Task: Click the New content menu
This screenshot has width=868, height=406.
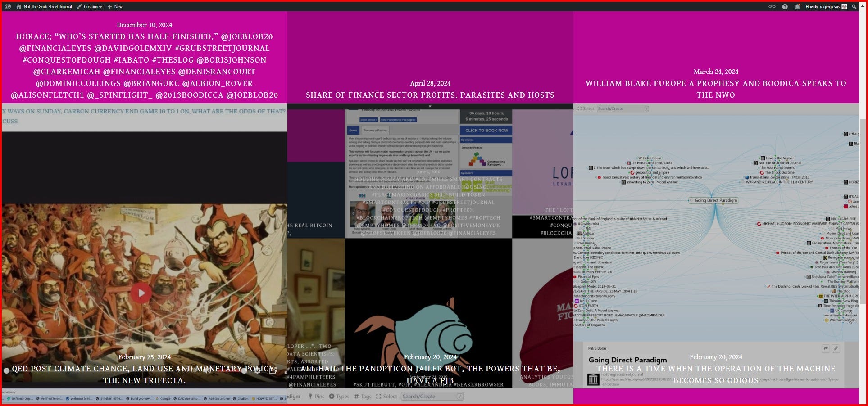Action: [115, 6]
